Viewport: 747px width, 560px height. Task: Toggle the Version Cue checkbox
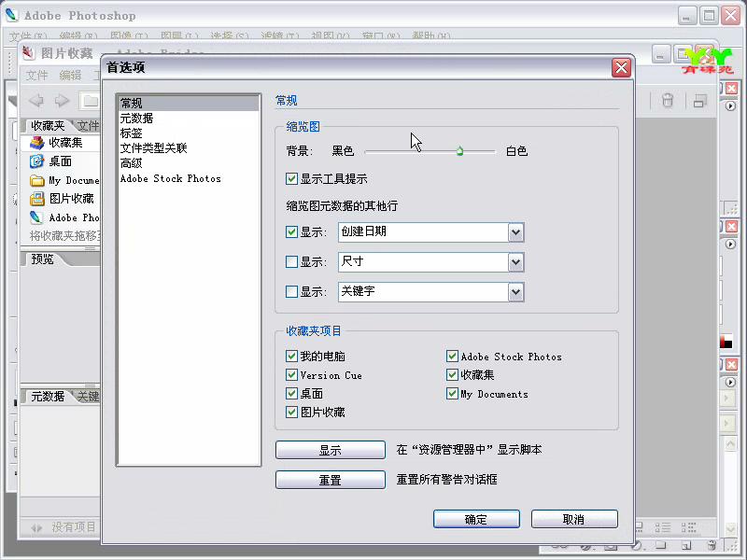(x=291, y=375)
